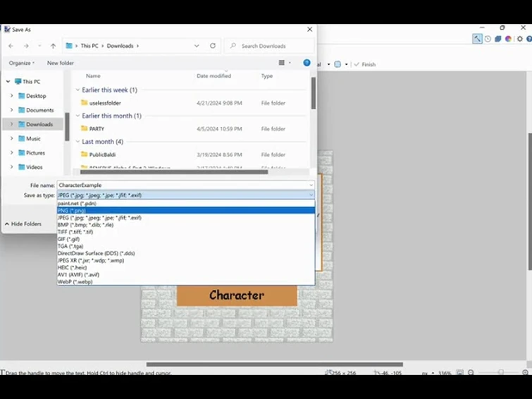Collapse the Last month group

78,141
